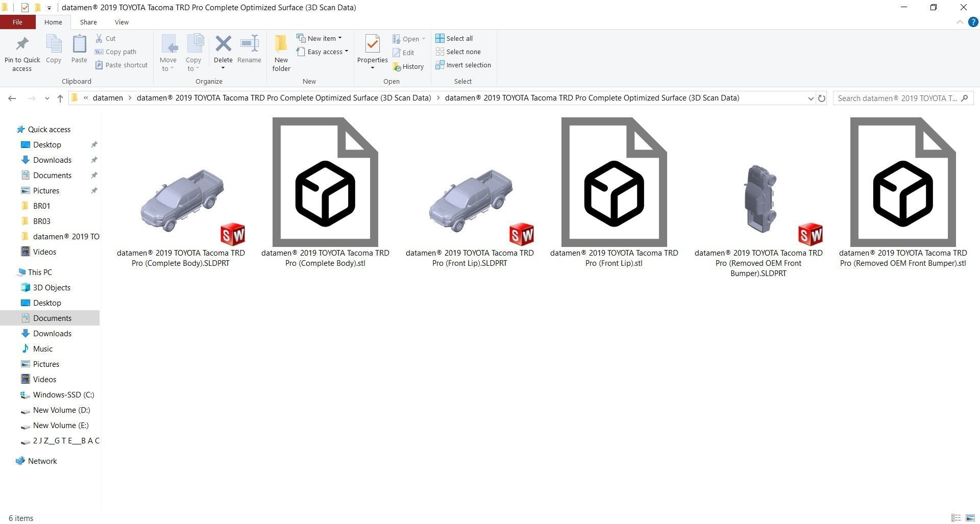Screen dimensions: 980x524
Task: Open Windows-SSD (C:) drive
Action: (63, 394)
